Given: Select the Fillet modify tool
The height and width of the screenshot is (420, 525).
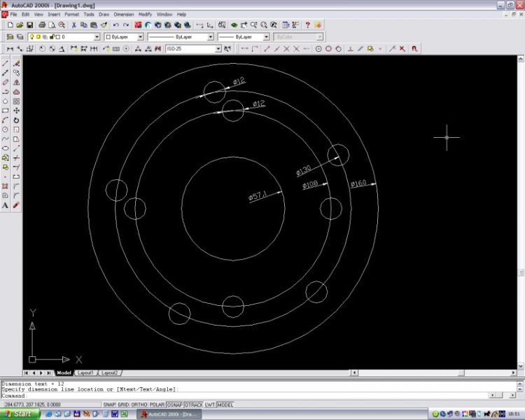Looking at the screenshot, I should point(16,195).
